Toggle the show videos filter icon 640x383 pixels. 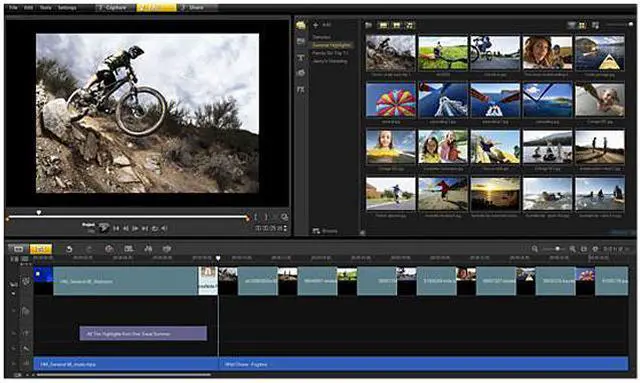coord(383,25)
